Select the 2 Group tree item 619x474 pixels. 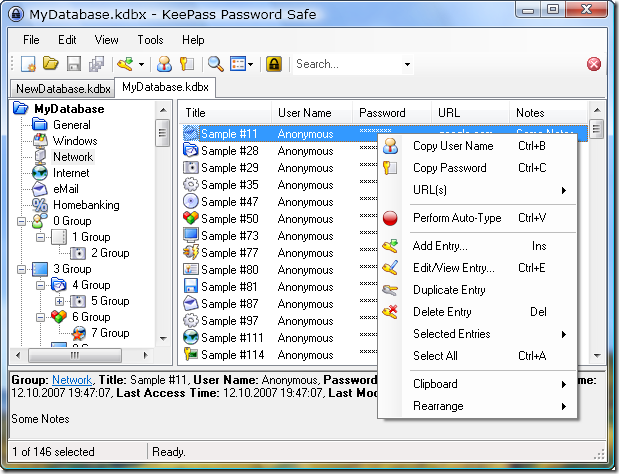tap(110, 253)
